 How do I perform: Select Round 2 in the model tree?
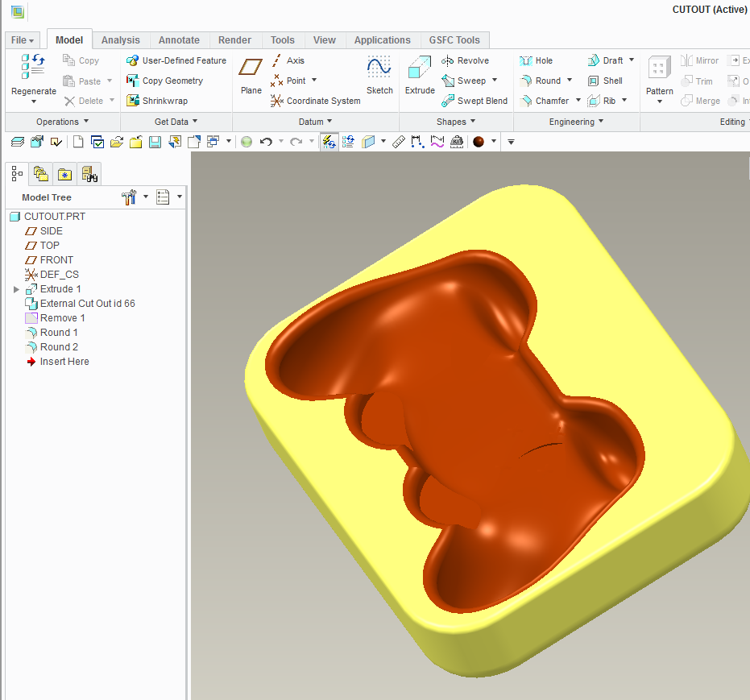(52, 347)
